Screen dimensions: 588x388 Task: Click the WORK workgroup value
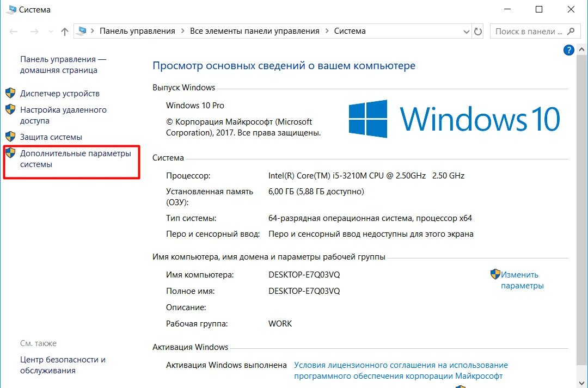click(x=280, y=324)
